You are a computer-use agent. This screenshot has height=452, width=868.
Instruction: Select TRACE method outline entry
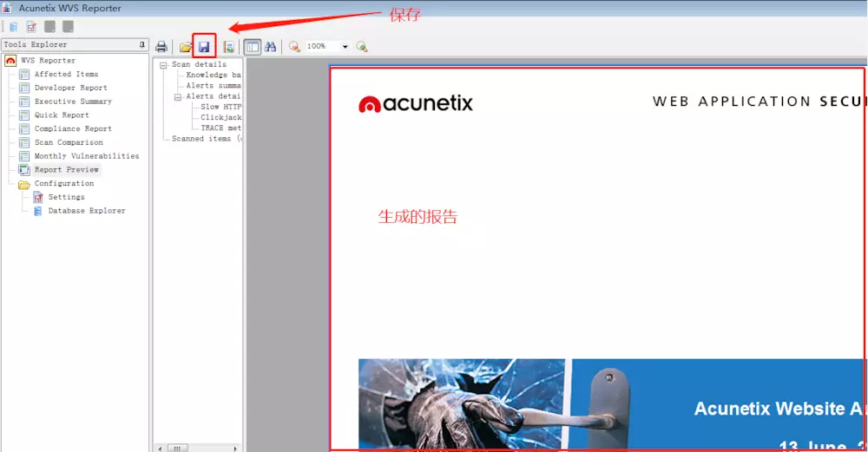click(x=220, y=128)
